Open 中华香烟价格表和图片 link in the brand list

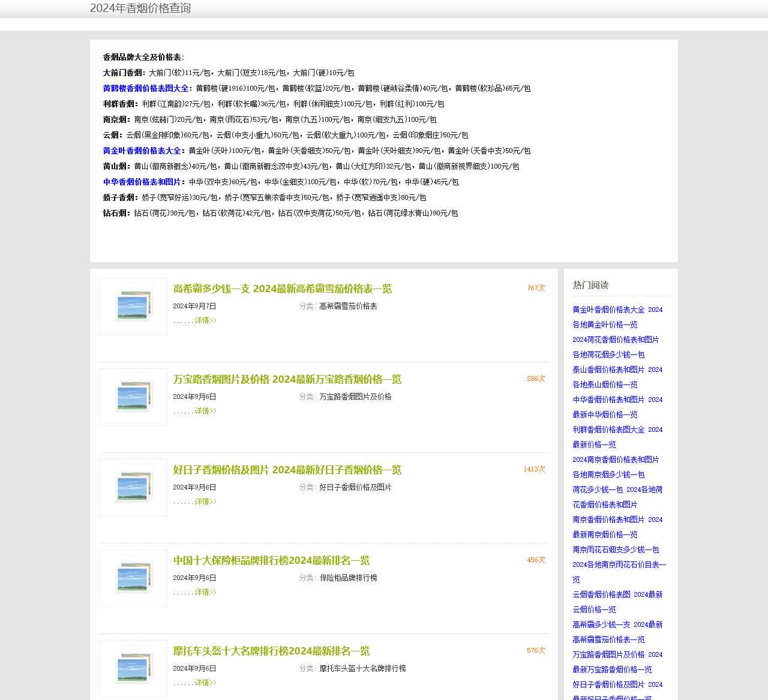tap(142, 182)
